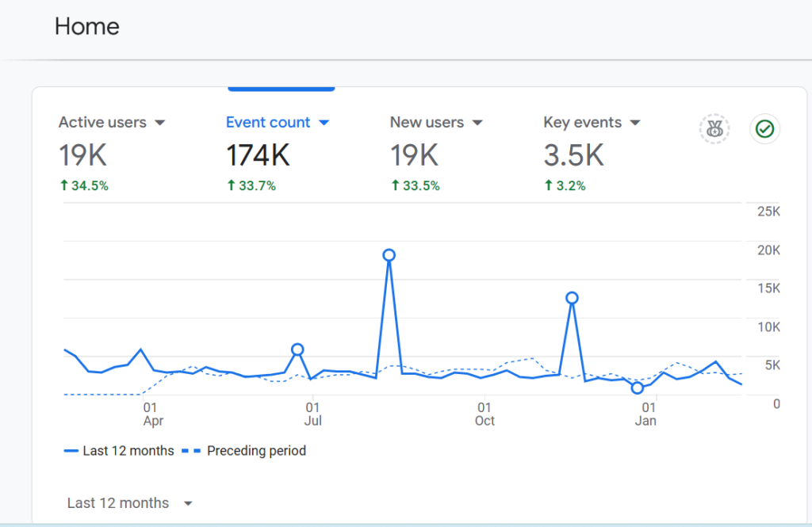Click the Home page heading
Image resolution: width=812 pixels, height=527 pixels.
[87, 26]
